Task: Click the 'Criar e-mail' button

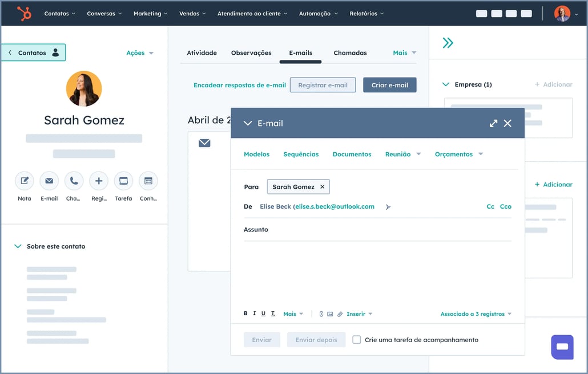Action: (389, 84)
